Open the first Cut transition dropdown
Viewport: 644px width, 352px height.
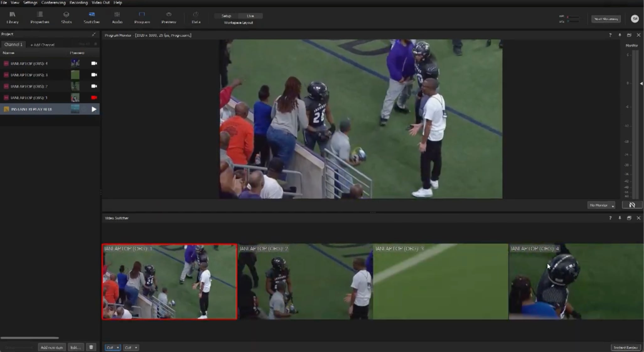113,347
